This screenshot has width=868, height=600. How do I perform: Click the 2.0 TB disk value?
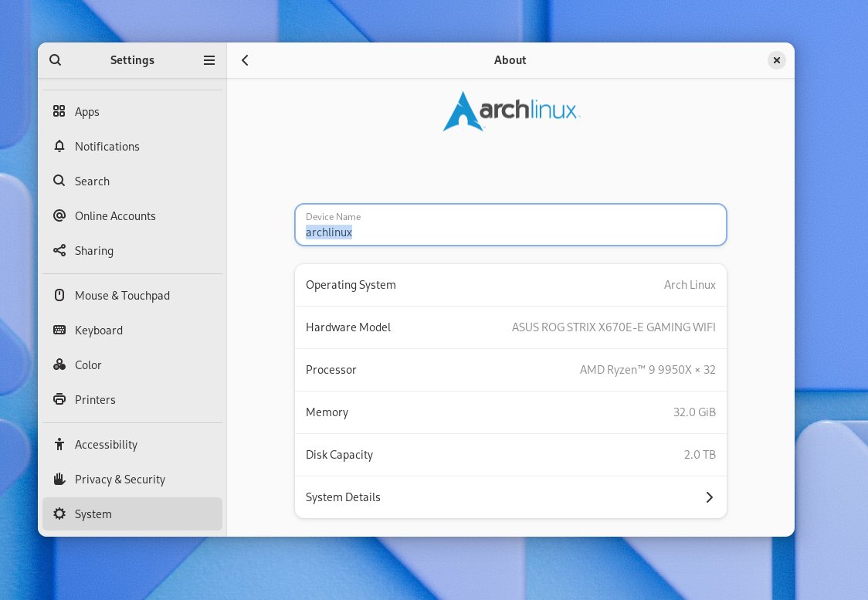click(700, 454)
